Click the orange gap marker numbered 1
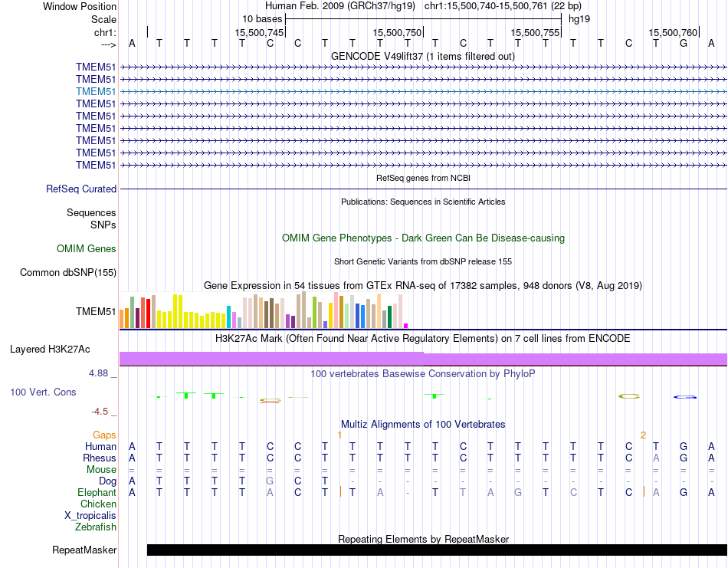Image resolution: width=728 pixels, height=568 pixels. point(339,435)
